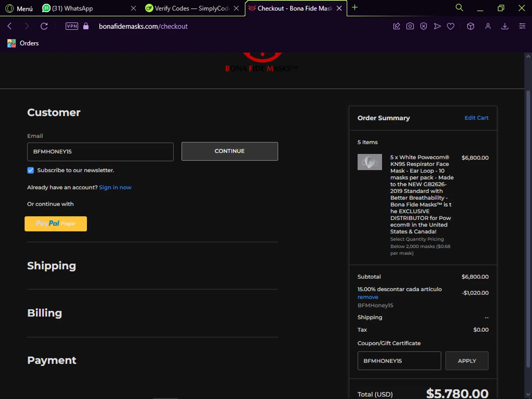Close the Checkout tab

[x=339, y=8]
